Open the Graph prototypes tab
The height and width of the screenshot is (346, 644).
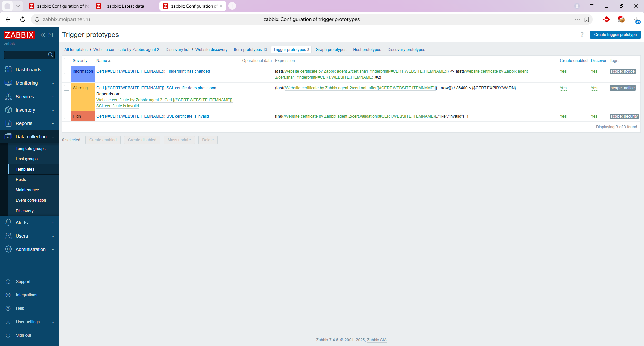(x=331, y=50)
